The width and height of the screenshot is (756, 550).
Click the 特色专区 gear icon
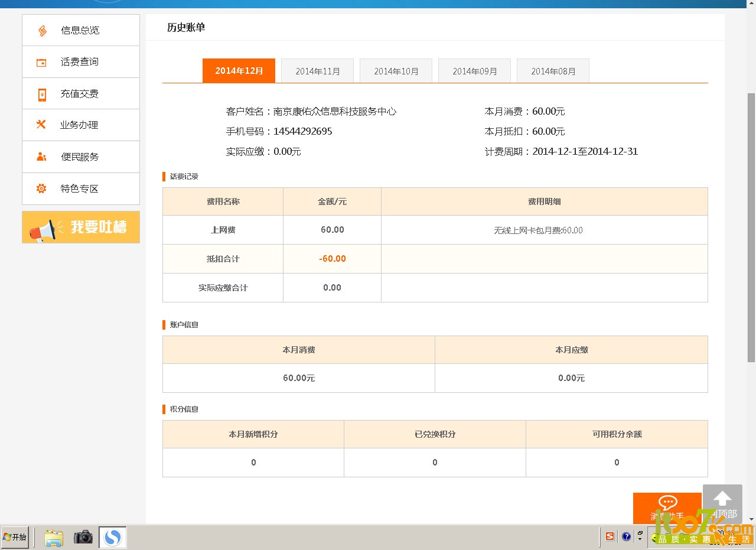tap(41, 188)
